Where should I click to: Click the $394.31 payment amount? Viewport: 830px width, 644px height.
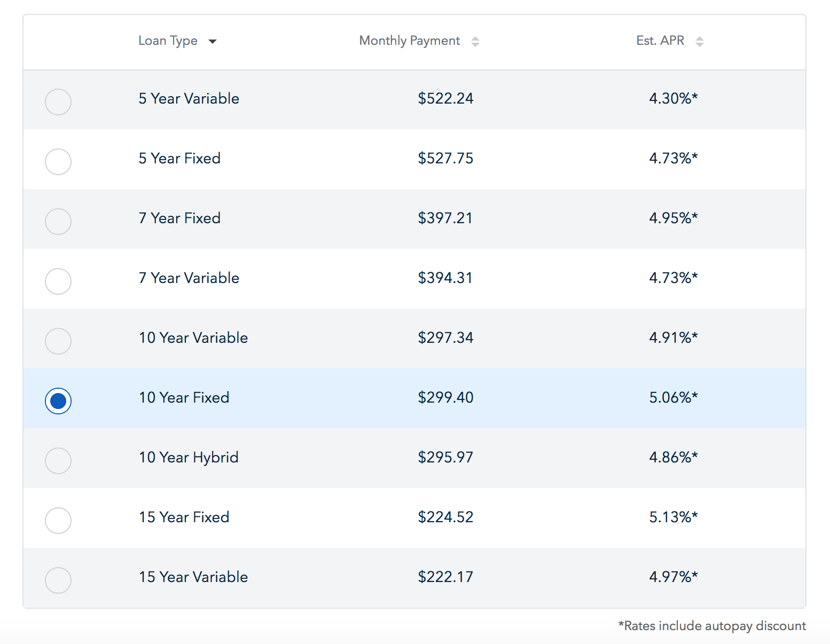tap(445, 278)
